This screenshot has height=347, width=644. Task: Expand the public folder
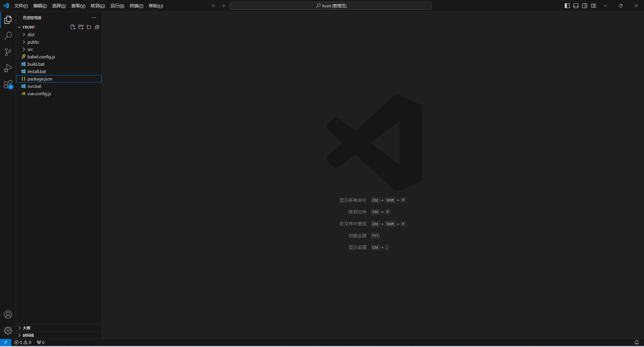(59, 42)
